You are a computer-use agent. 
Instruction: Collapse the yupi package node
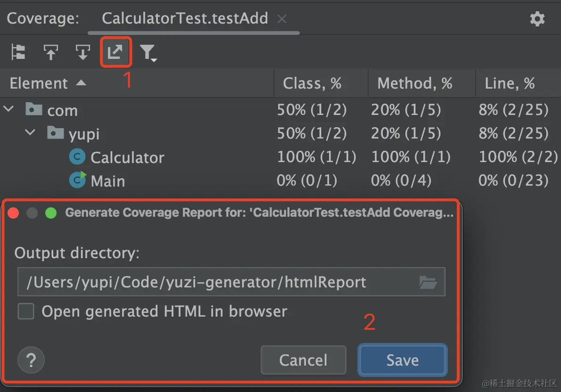[30, 133]
